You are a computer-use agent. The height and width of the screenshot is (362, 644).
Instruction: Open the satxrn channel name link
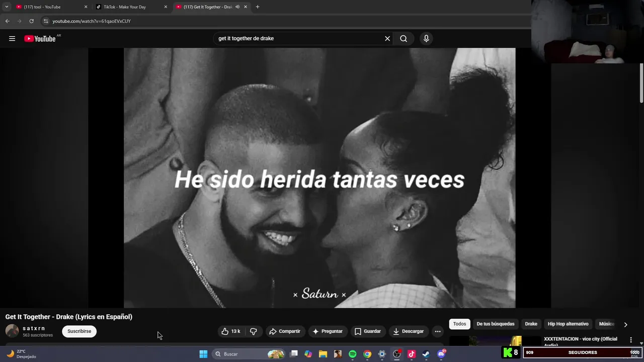[x=34, y=328]
